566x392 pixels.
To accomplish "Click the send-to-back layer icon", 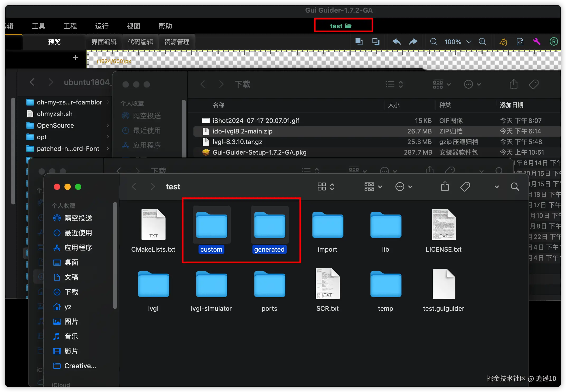I will (x=376, y=42).
